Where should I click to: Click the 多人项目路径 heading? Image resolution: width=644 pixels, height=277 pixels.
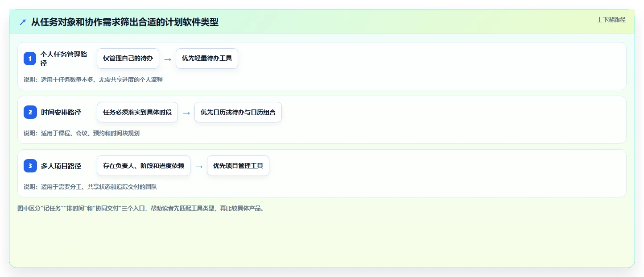(x=61, y=166)
